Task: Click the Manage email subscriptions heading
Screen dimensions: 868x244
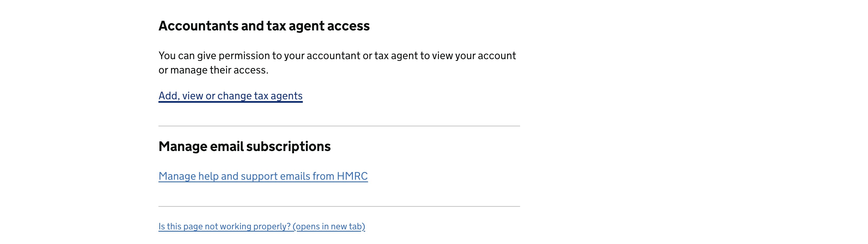Action: pos(244,146)
